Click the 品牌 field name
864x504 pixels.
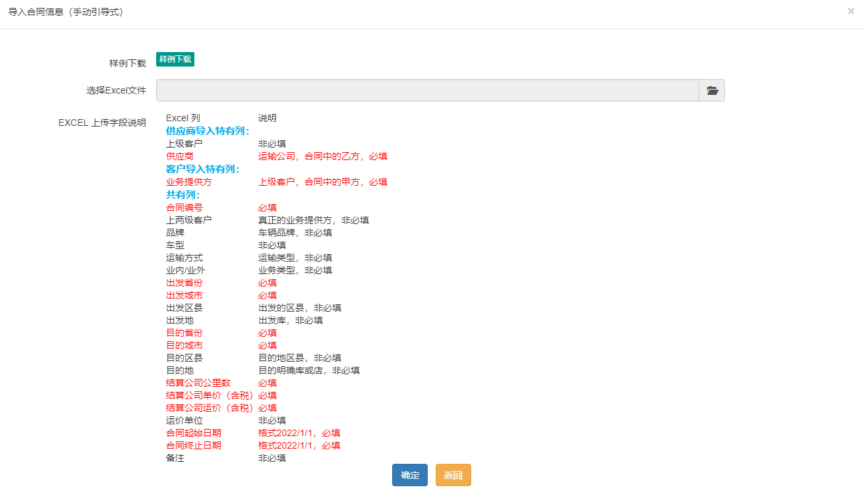pyautogui.click(x=175, y=233)
